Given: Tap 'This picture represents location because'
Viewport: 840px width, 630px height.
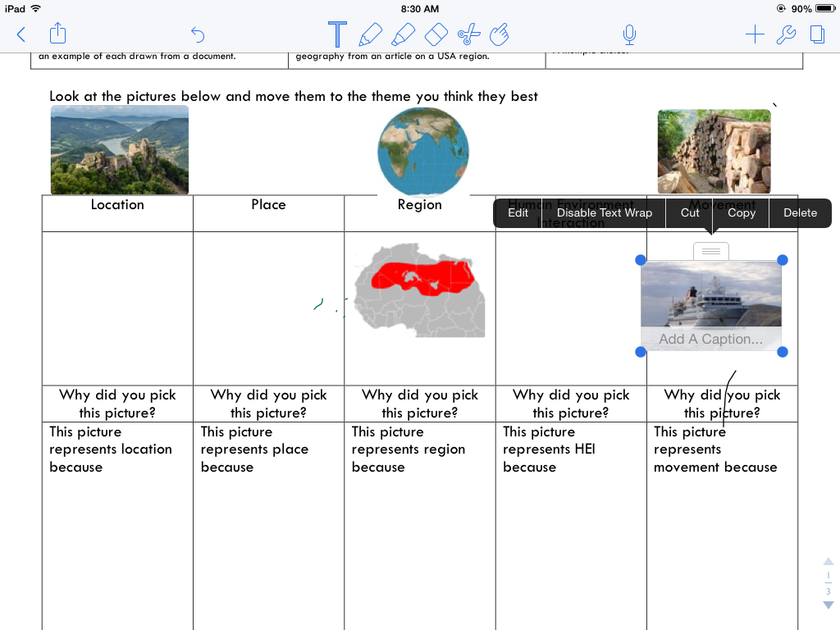Looking at the screenshot, I should click(x=111, y=449).
